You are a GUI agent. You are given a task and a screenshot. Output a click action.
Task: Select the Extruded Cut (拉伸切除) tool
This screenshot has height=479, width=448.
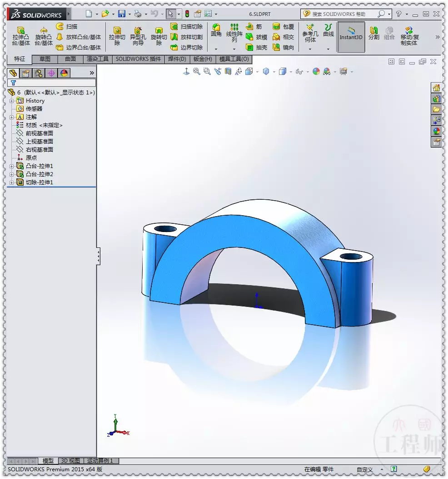tap(117, 36)
